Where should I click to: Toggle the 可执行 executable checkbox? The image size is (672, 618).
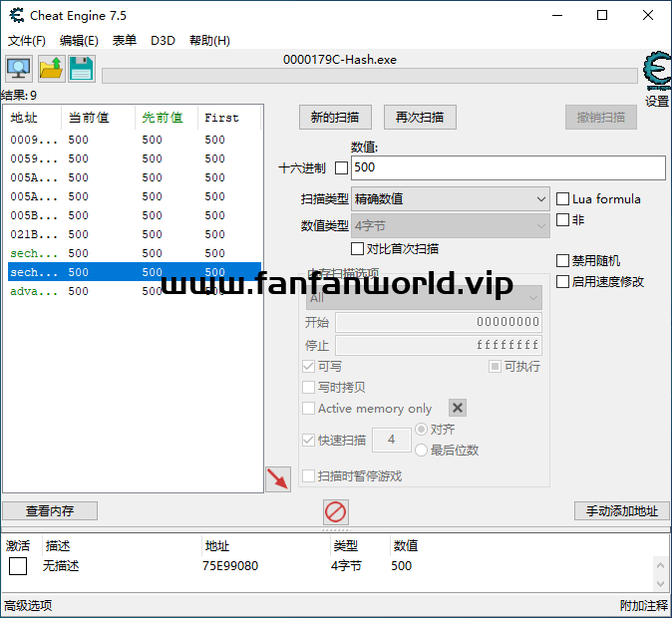[495, 367]
